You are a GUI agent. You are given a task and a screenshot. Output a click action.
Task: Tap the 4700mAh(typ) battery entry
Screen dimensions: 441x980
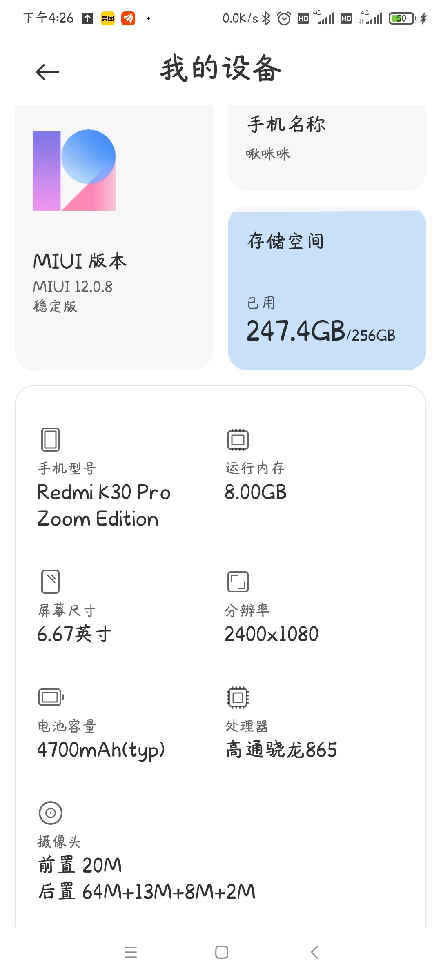(101, 750)
